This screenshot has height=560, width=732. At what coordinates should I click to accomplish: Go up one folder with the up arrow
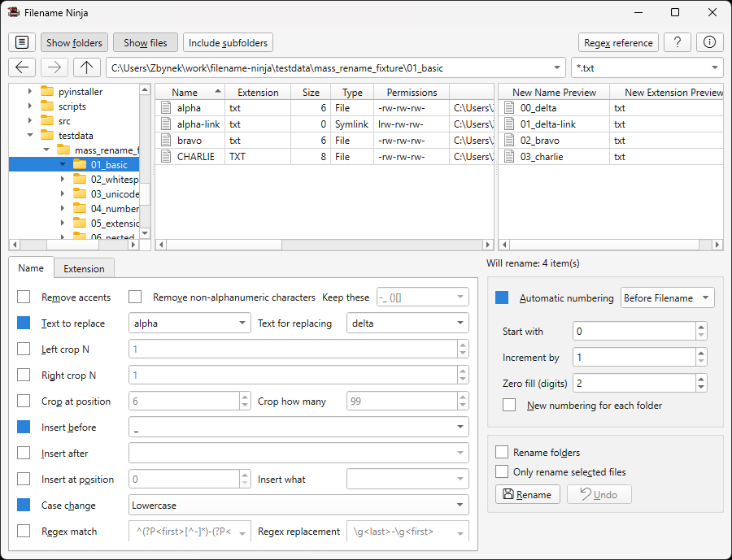pos(86,67)
